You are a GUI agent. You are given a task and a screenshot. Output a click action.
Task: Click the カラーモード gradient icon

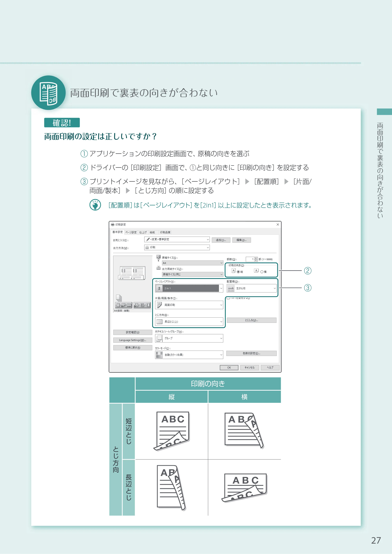coord(159,355)
